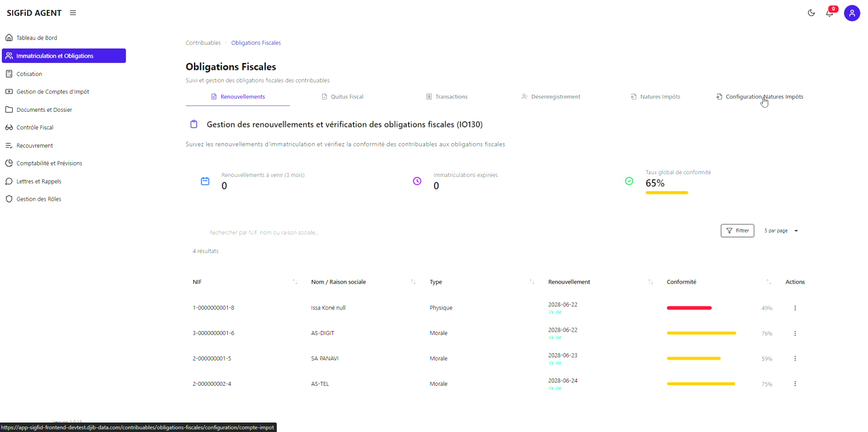The width and height of the screenshot is (868, 432).
Task: Open the actions menu for AS-DIGIT
Action: (795, 333)
